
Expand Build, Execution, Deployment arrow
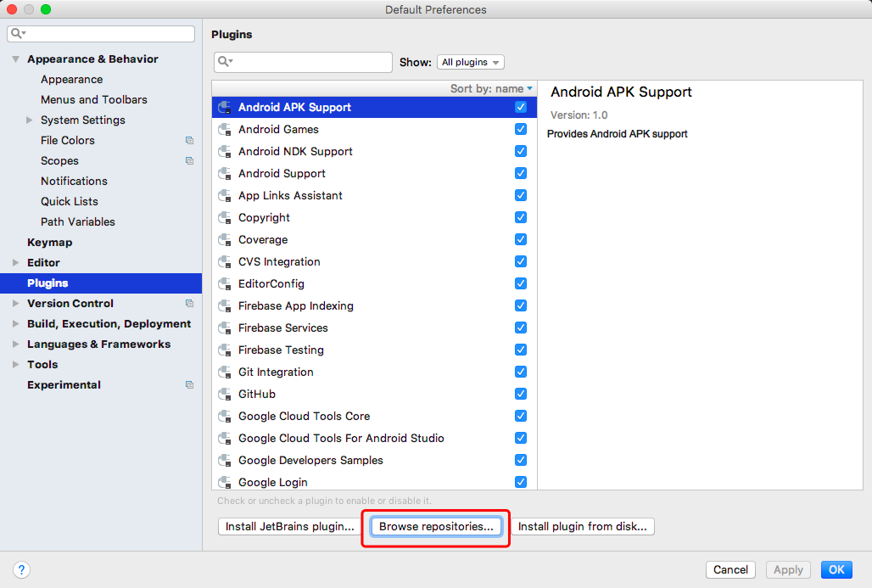[x=15, y=324]
